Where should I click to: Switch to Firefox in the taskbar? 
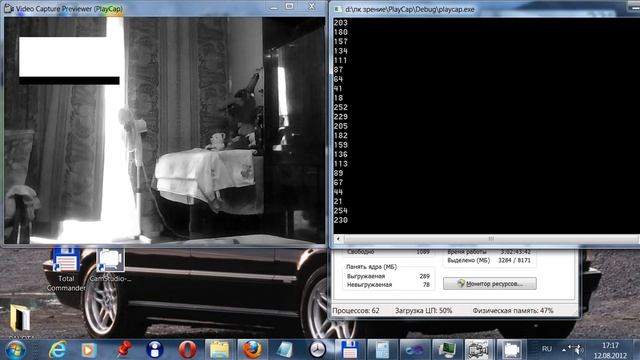[252, 350]
